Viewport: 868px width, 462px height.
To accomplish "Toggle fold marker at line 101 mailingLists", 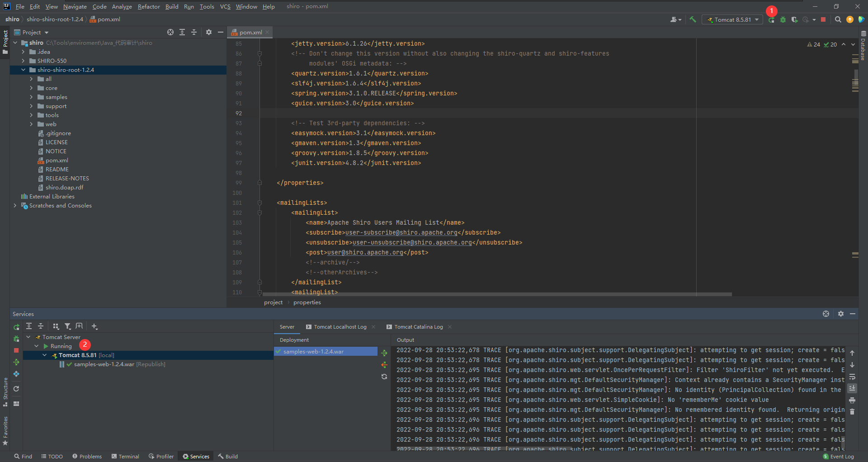I will point(260,203).
